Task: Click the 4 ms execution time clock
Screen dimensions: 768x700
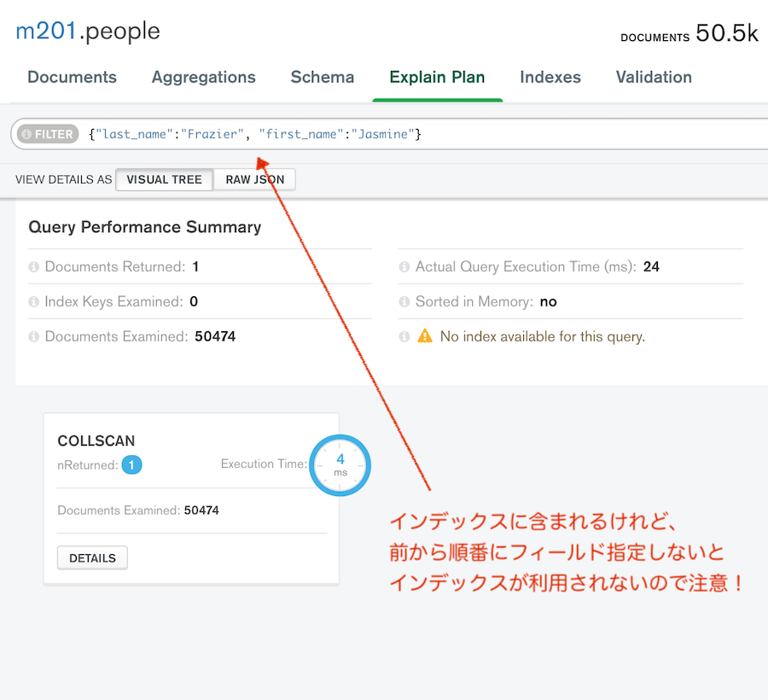Action: (x=340, y=465)
